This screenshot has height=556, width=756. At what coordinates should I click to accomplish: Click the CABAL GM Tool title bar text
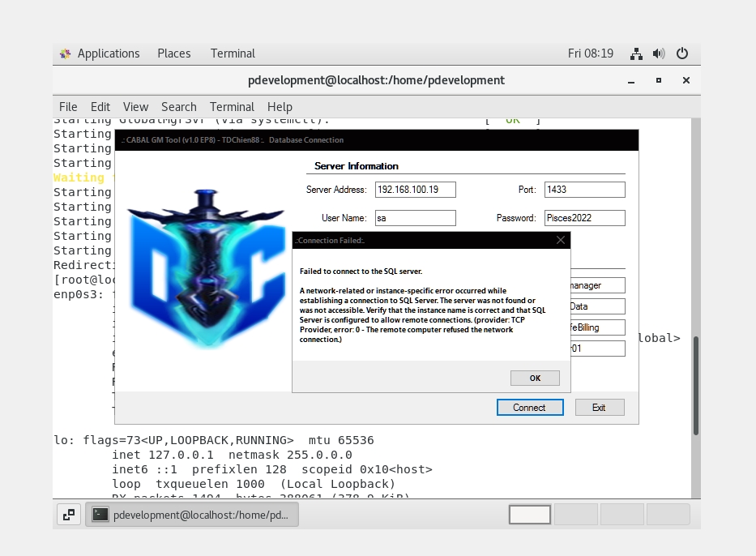233,140
